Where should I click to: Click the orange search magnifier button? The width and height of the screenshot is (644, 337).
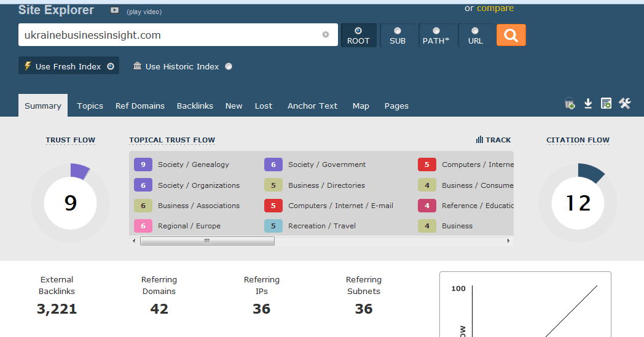(x=511, y=36)
